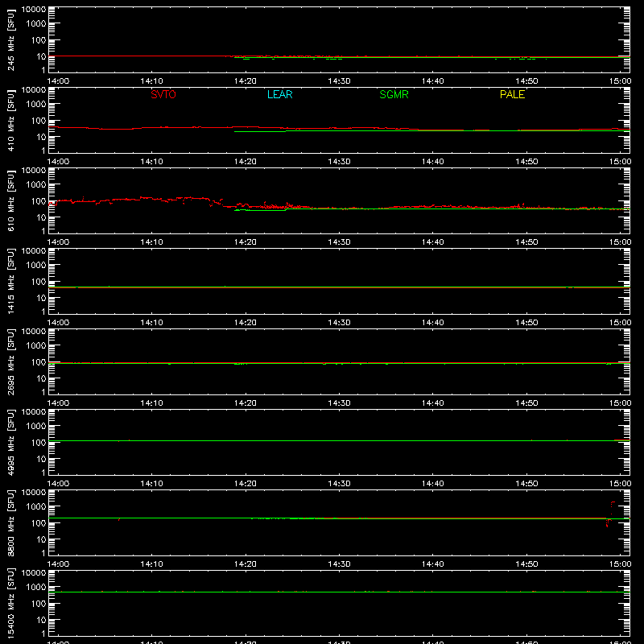Select the 245 MHz [SFU] axis title
The image size is (644, 644).
click(10, 39)
